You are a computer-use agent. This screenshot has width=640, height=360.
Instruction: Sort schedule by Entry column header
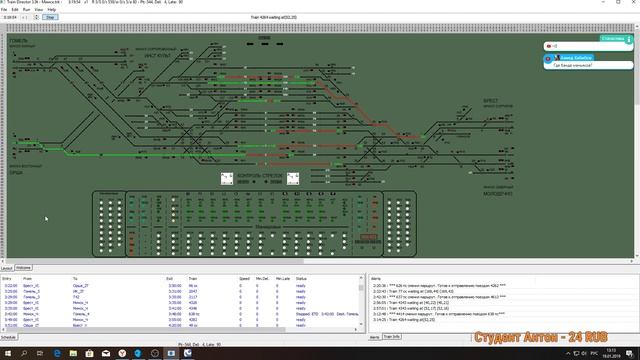click(x=7, y=278)
